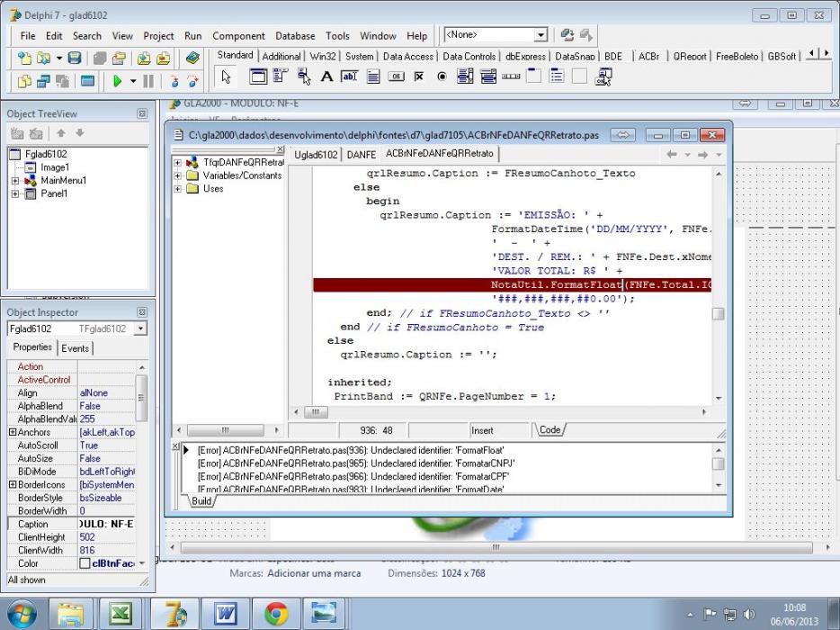840x630 pixels.
Task: Select Image1 in Object TreeView
Action: (x=55, y=167)
